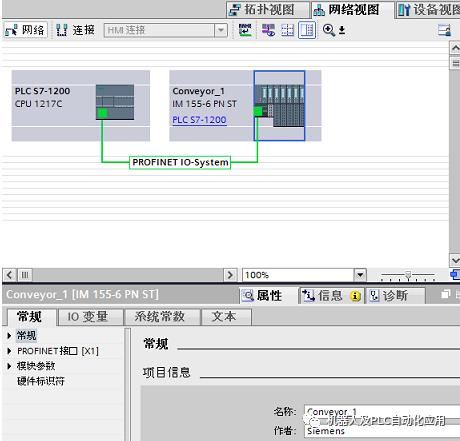Viewport: 460px width, 441px height.
Task: Click the horizontal scrollbar right arrow
Action: tap(230, 275)
